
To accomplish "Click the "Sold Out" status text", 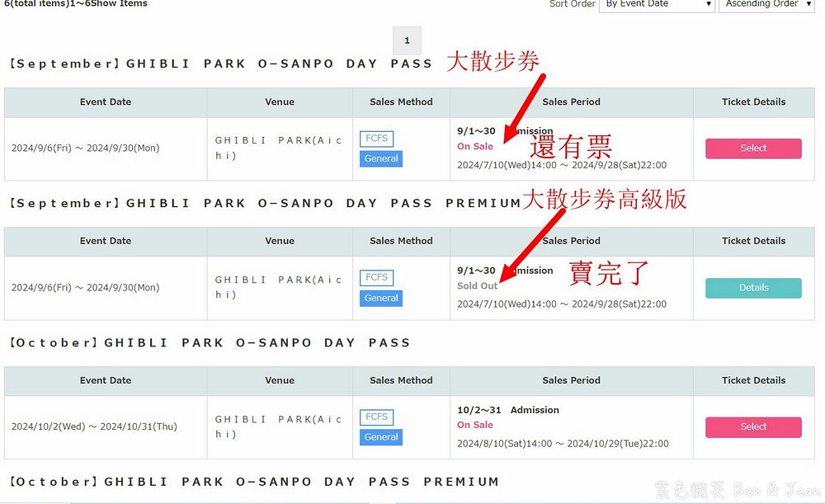I will coord(478,286).
